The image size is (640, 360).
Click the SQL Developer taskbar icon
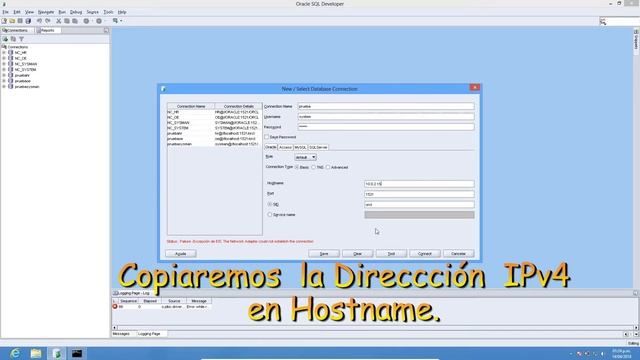[x=57, y=353]
